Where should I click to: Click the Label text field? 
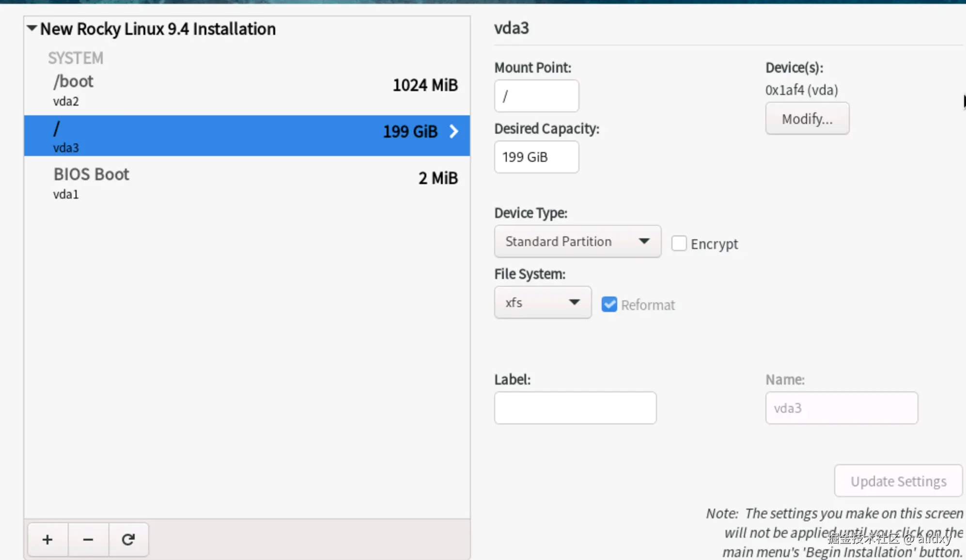tap(575, 408)
